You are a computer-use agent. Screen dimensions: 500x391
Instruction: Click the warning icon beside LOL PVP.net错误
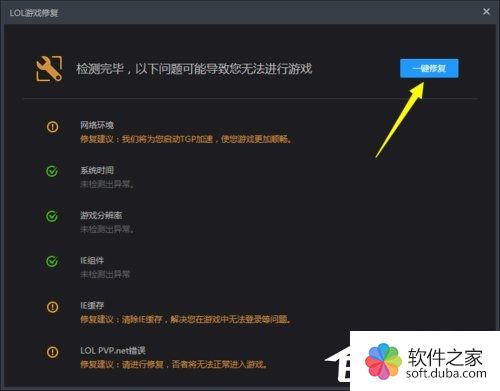click(x=52, y=352)
